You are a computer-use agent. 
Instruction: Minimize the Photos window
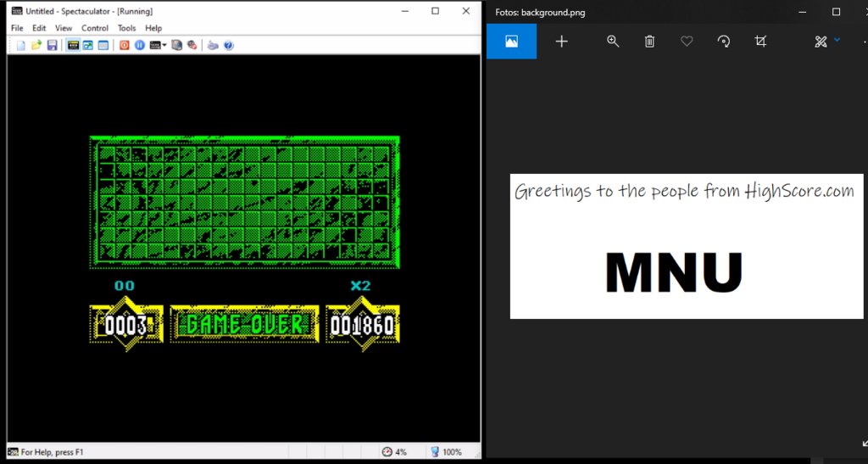(803, 12)
